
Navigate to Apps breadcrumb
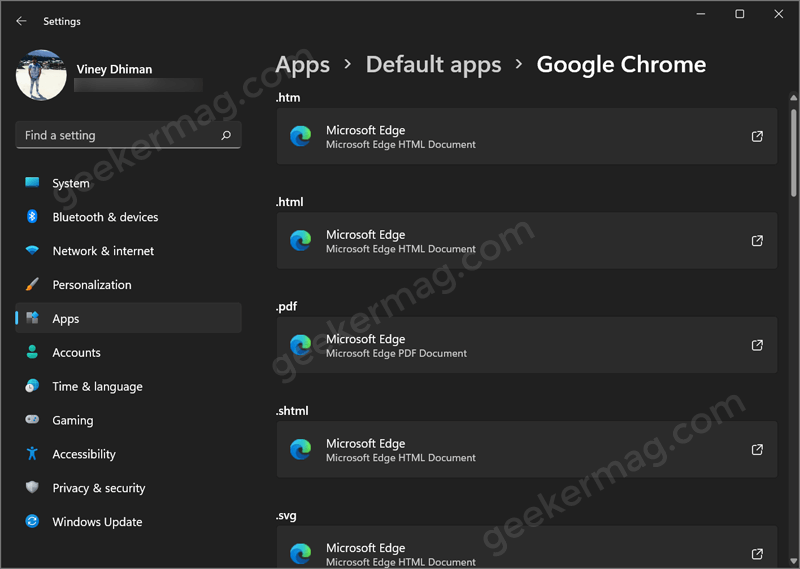[x=303, y=65]
